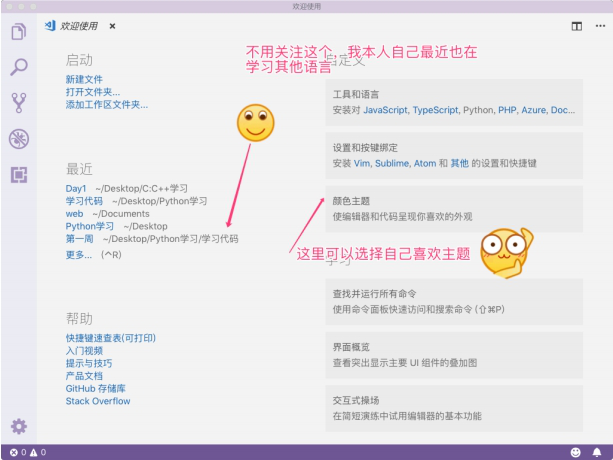Open the 交互式操场 card
The width and height of the screenshot is (613, 460).
point(454,408)
